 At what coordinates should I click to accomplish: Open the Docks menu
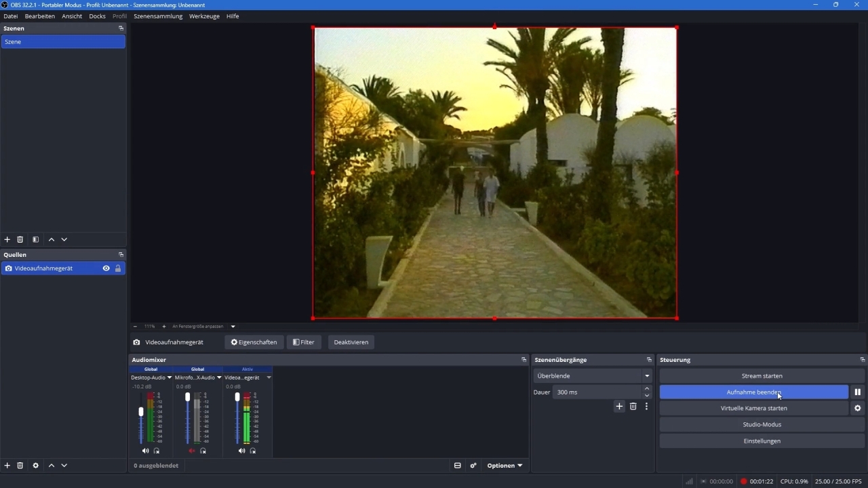click(x=97, y=16)
